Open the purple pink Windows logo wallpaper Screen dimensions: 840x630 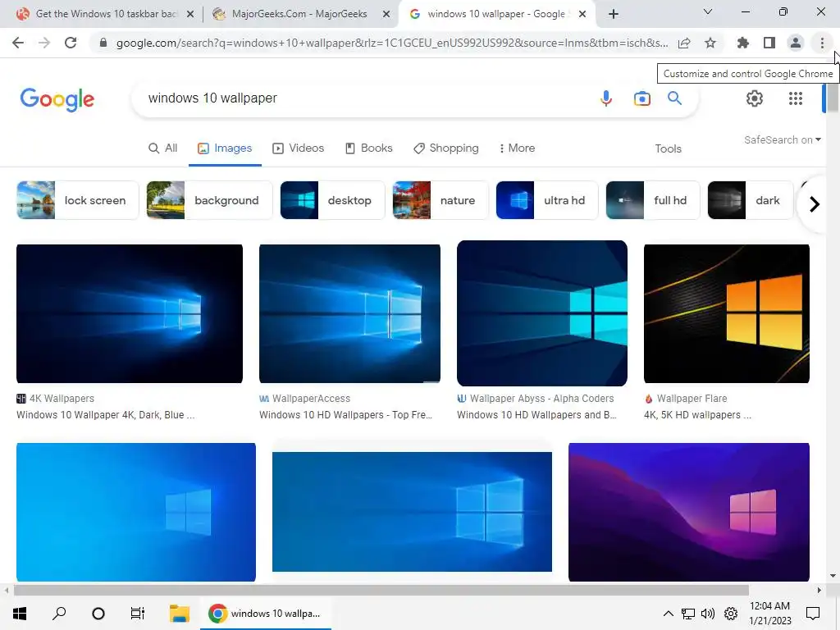pos(688,512)
